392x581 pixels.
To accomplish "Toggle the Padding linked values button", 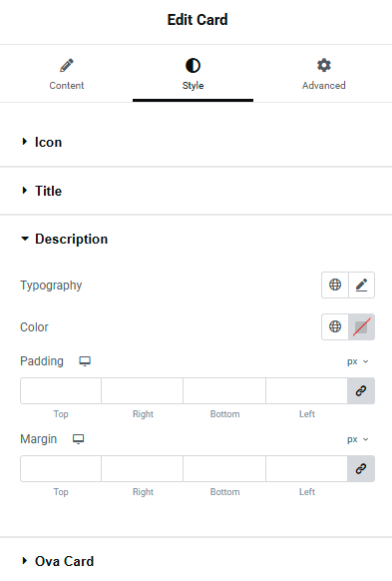I will click(x=361, y=391).
